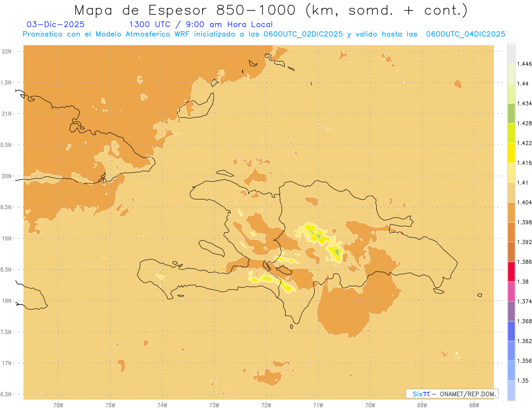This screenshot has height=411, width=532.
Task: Click the legend value '1.416'
Action: (524, 163)
